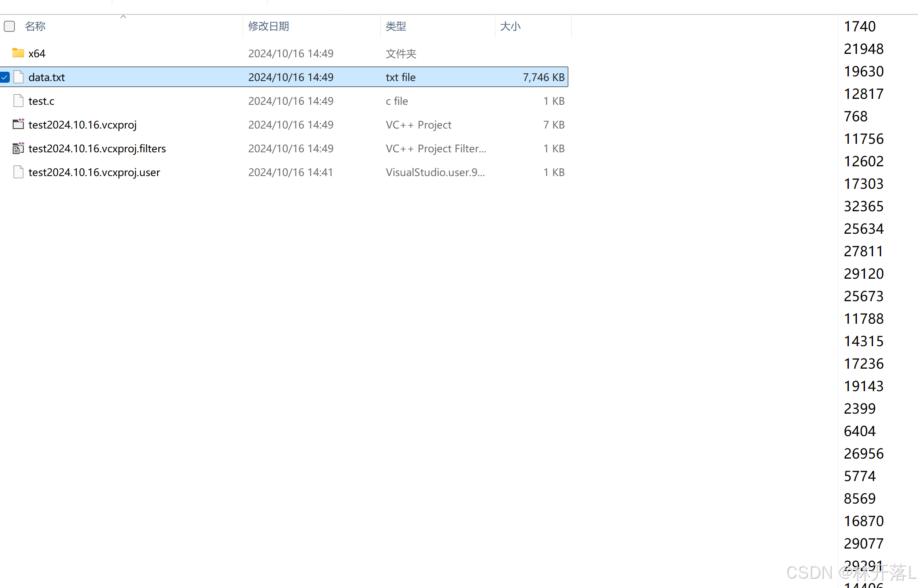Select test2024.10.16.vcxproj.user file name

coord(94,172)
